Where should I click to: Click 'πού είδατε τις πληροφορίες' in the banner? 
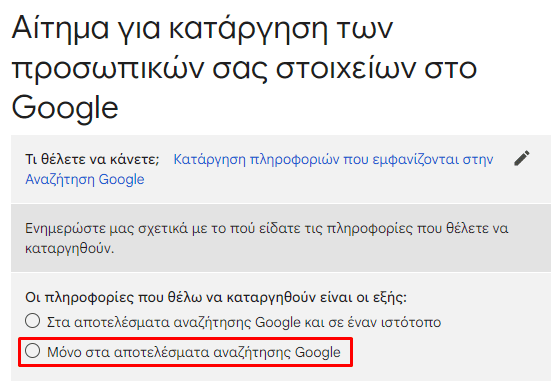321,228
